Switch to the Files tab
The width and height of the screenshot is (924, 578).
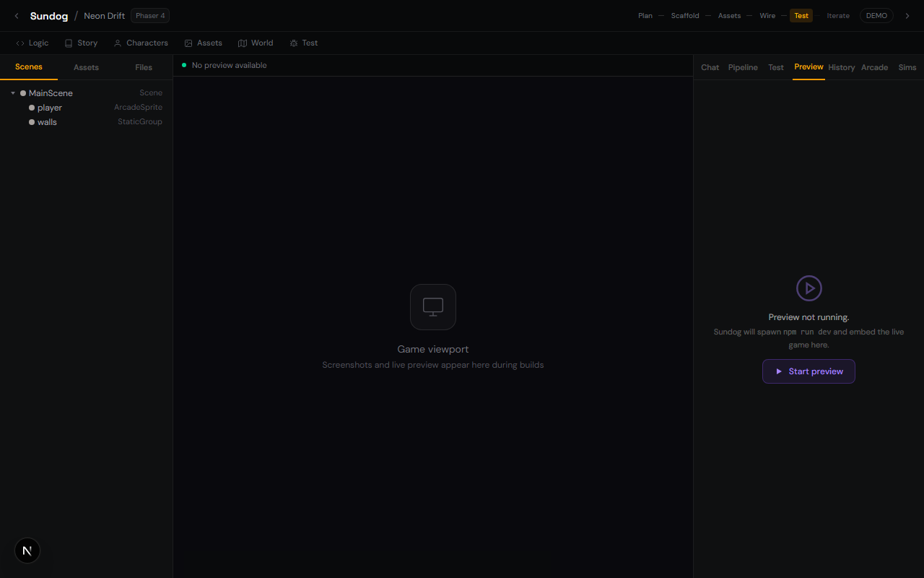144,67
